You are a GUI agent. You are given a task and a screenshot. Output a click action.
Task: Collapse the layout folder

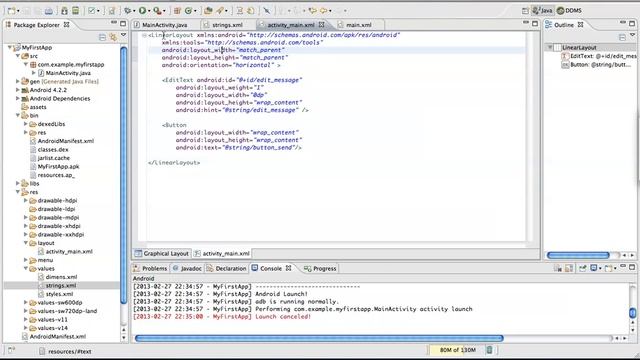tap(26, 243)
